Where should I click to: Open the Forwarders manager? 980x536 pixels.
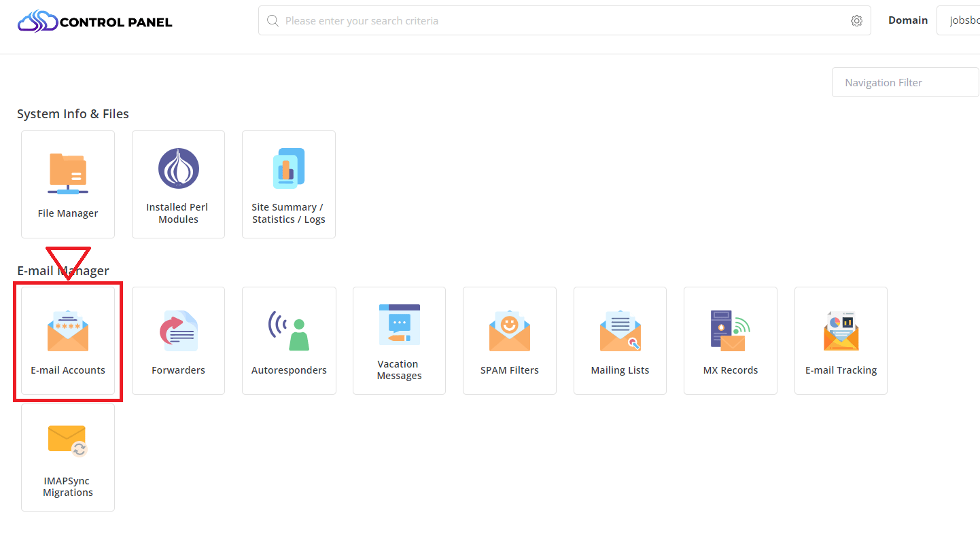178,340
